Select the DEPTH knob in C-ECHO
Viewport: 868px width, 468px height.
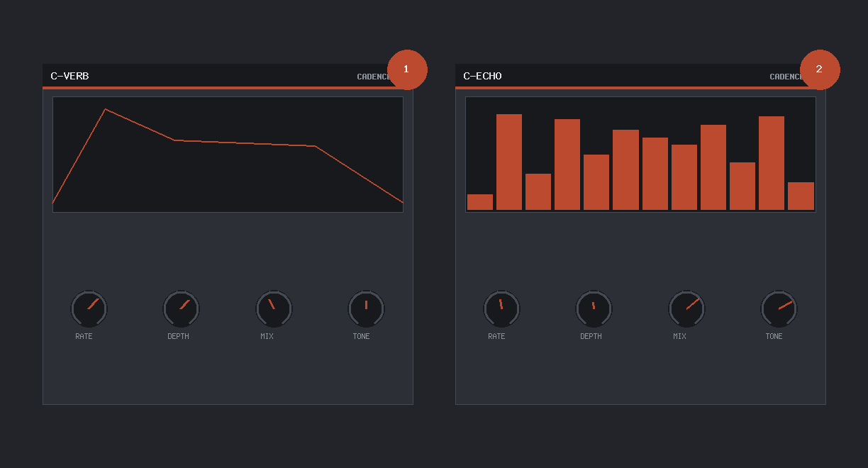click(x=594, y=309)
